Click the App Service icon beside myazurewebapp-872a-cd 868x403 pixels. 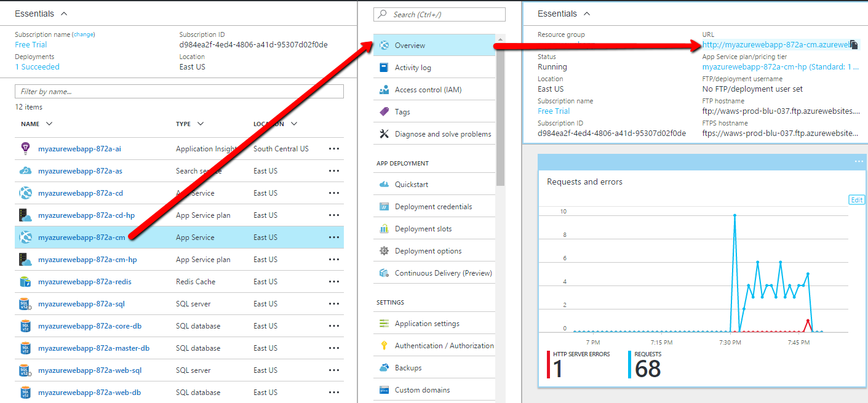pos(25,193)
